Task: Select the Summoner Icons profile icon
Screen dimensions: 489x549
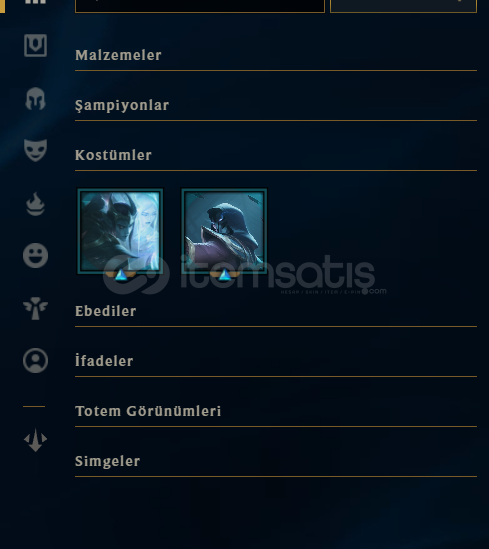Action: [x=35, y=360]
